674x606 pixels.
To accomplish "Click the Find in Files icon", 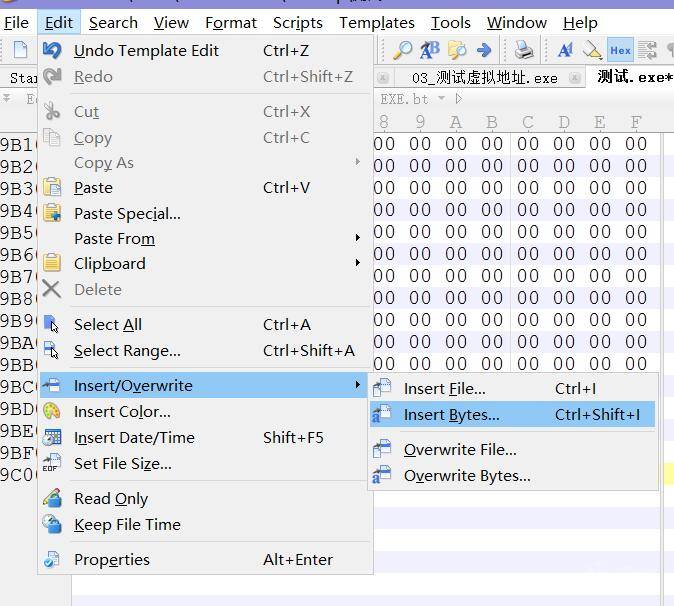I will tap(457, 50).
